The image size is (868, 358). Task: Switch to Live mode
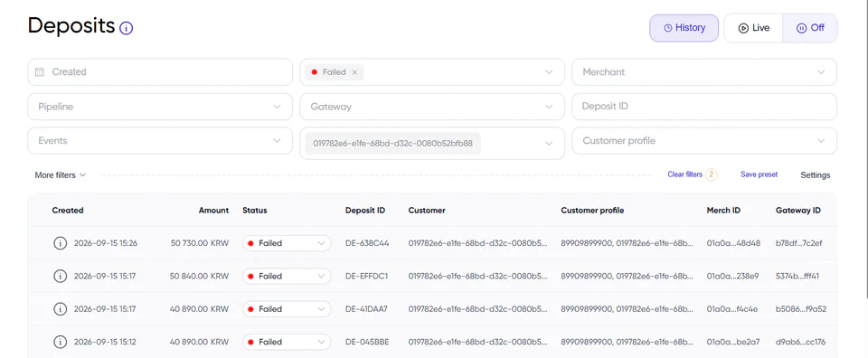(x=753, y=28)
